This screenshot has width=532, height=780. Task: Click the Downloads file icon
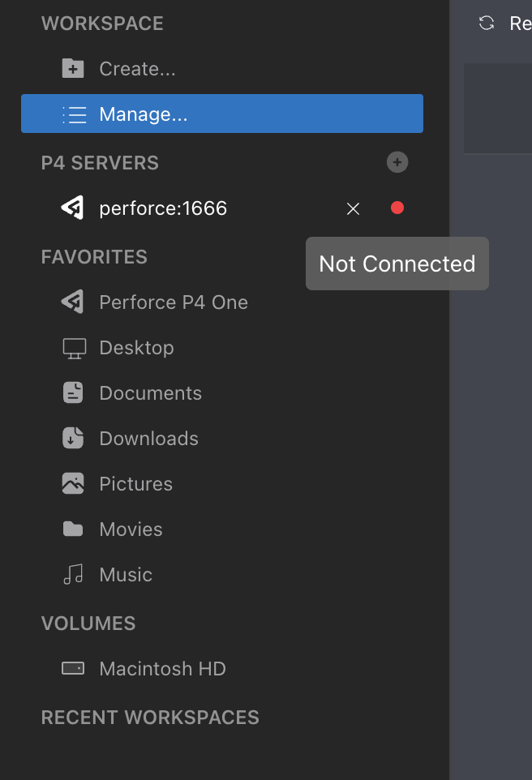[73, 438]
